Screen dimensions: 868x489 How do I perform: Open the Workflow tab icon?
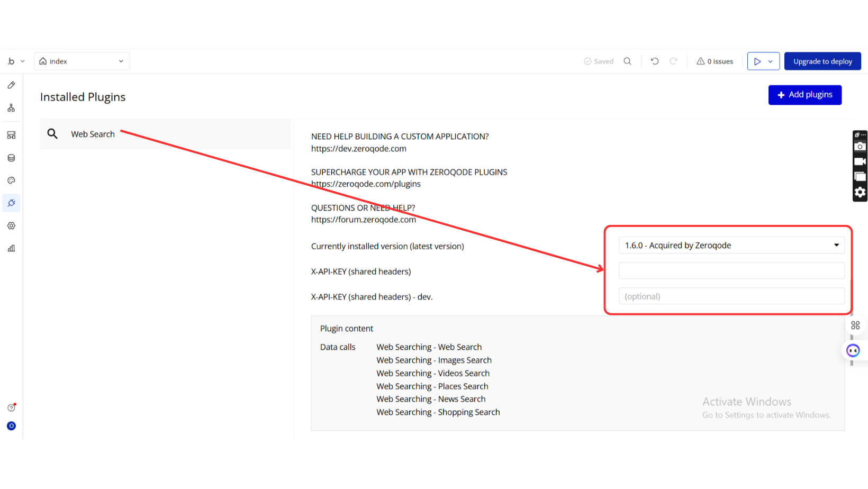(x=11, y=108)
